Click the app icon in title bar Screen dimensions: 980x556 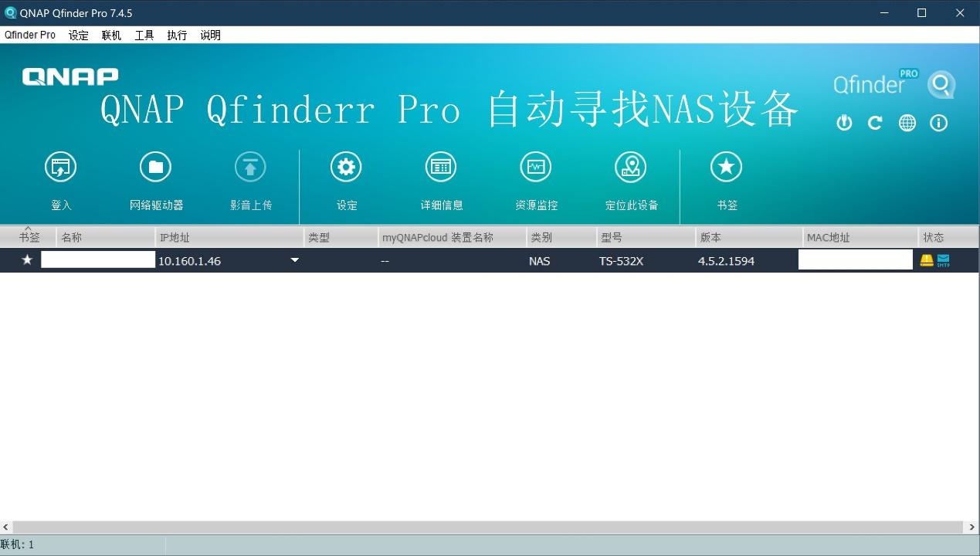pyautogui.click(x=11, y=13)
